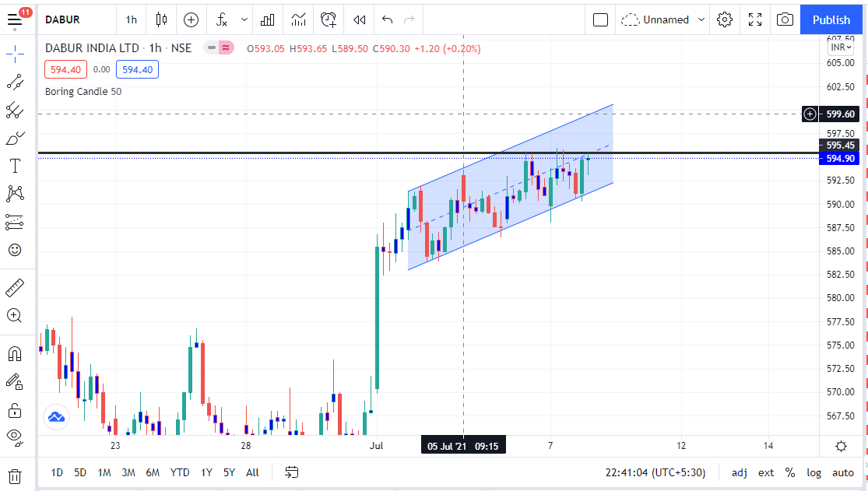Select the Text tool in the left toolbar
Viewport: 868px width, 491px height.
click(14, 166)
